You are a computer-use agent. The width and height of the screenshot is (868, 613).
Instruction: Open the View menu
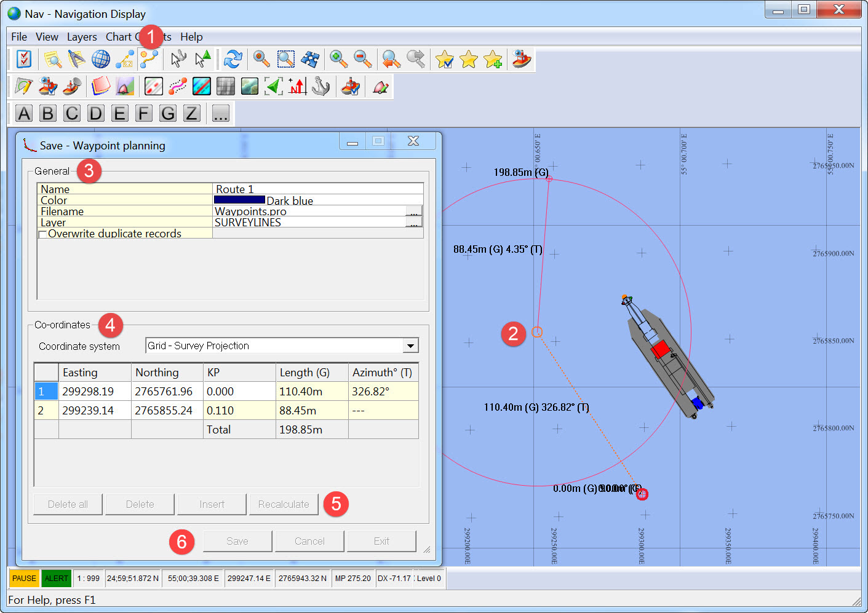[x=47, y=37]
